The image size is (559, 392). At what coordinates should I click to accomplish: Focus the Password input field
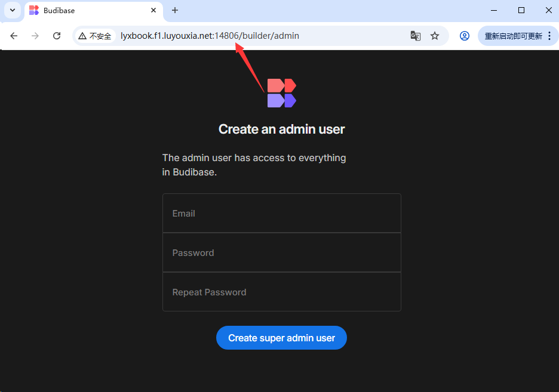click(x=281, y=253)
